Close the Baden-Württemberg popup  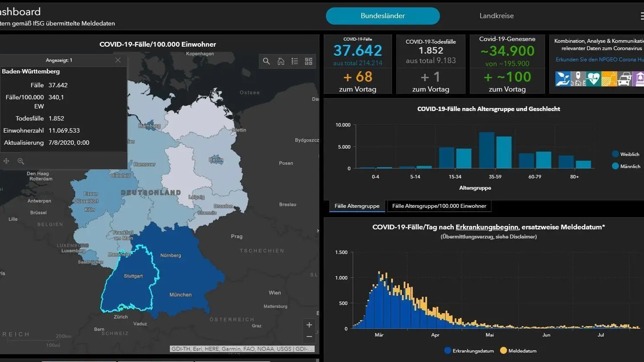(118, 60)
